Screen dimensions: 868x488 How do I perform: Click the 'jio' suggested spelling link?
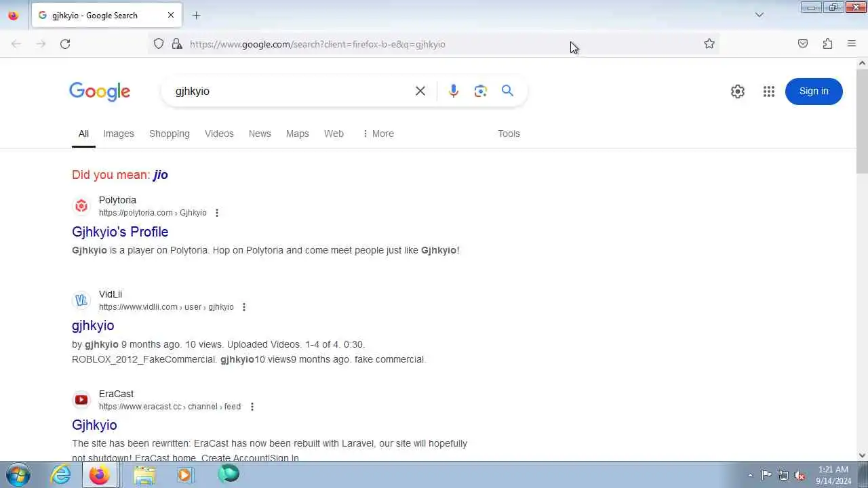point(161,175)
